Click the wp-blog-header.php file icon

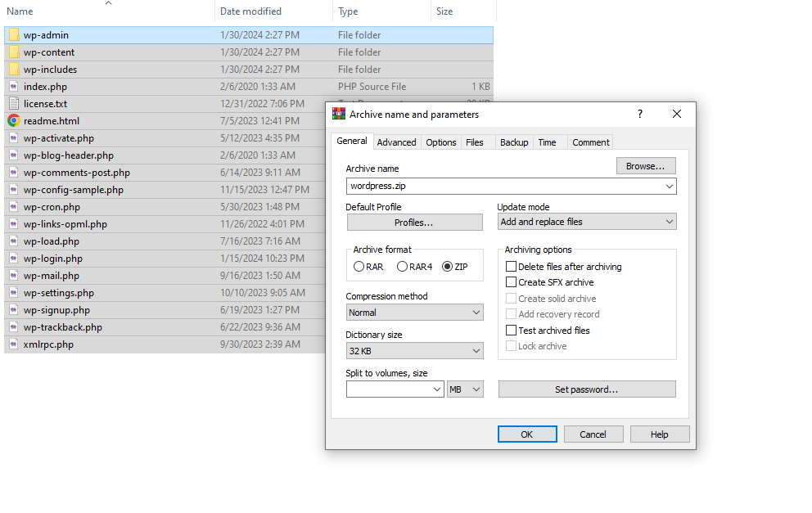[14, 155]
